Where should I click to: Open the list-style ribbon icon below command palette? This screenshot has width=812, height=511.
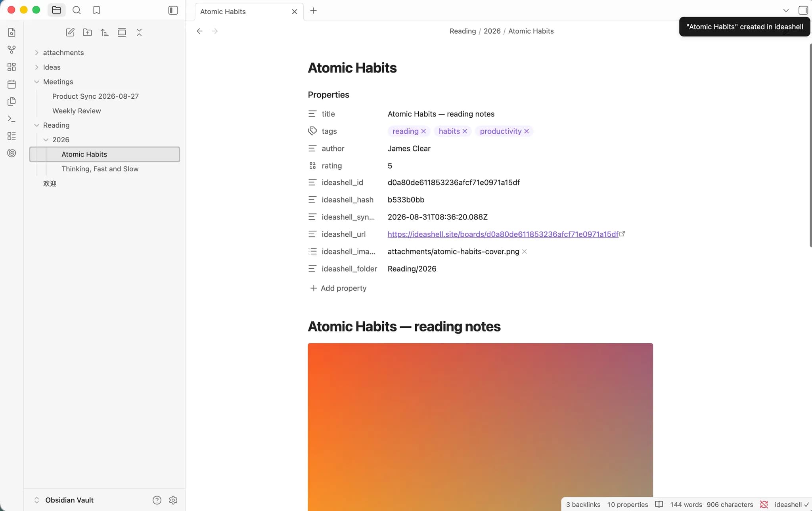point(11,136)
